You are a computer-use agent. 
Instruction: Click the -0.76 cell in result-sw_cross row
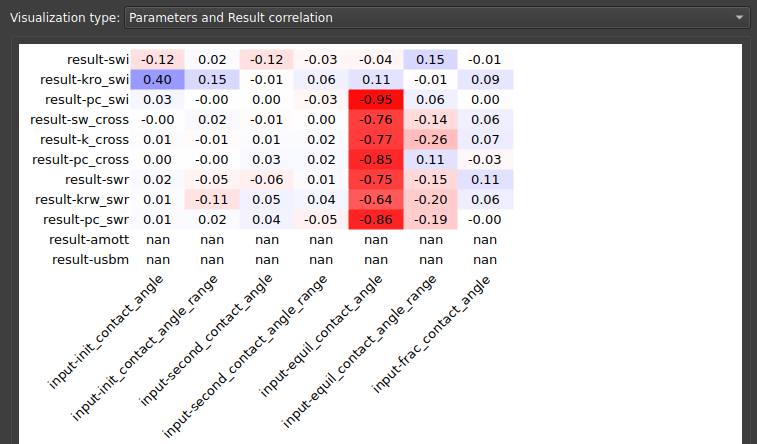(375, 119)
